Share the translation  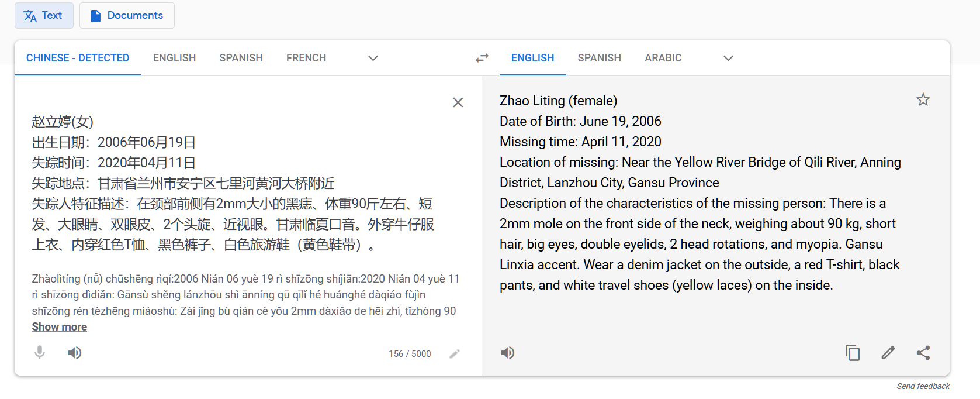pyautogui.click(x=923, y=353)
